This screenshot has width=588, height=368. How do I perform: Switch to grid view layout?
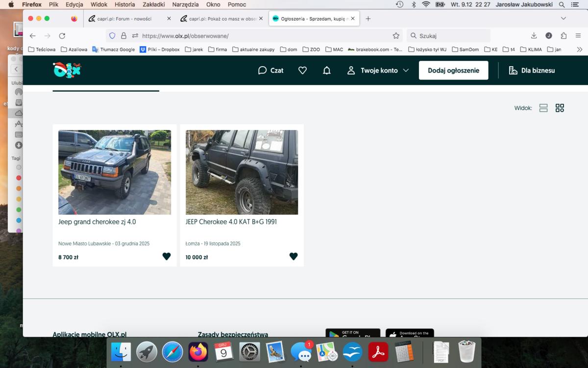560,108
